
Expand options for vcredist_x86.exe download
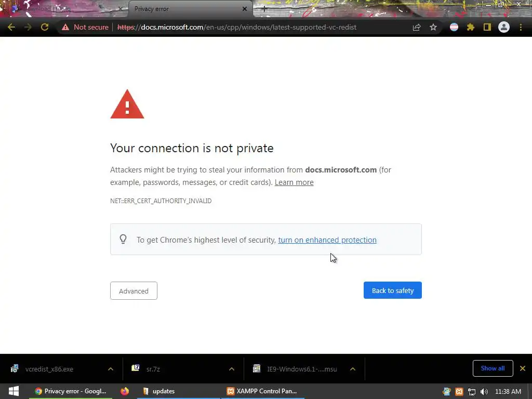click(111, 369)
